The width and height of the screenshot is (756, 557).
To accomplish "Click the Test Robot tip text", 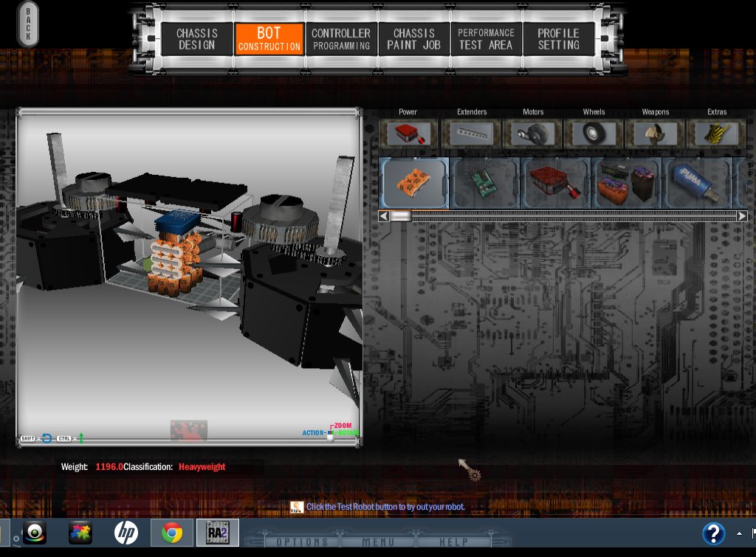I will pyautogui.click(x=385, y=507).
